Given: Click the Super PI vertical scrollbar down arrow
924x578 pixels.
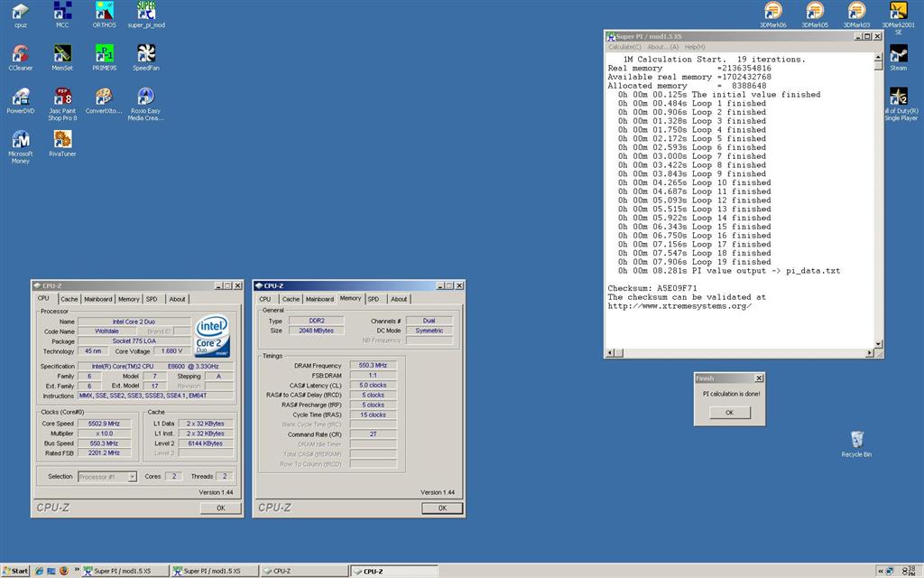Looking at the screenshot, I should point(878,344).
